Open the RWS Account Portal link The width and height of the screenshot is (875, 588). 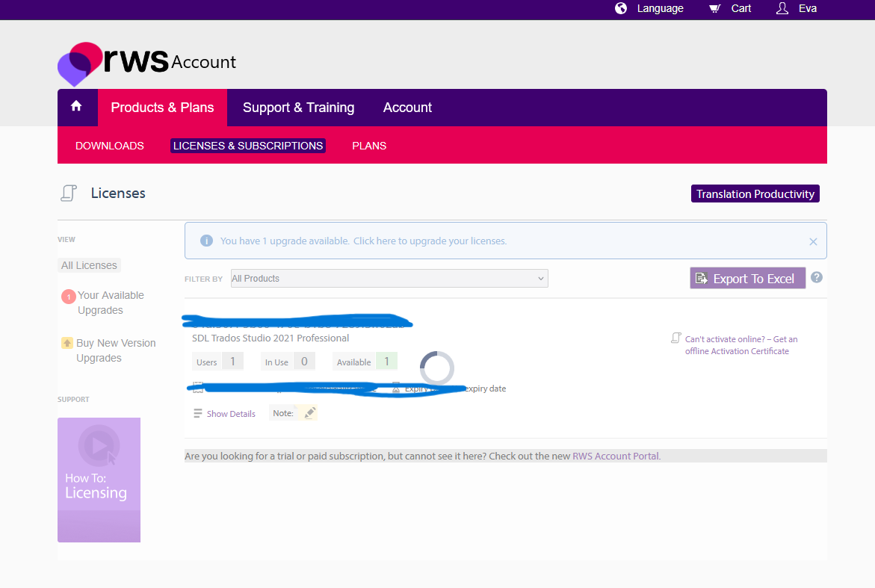tap(616, 457)
